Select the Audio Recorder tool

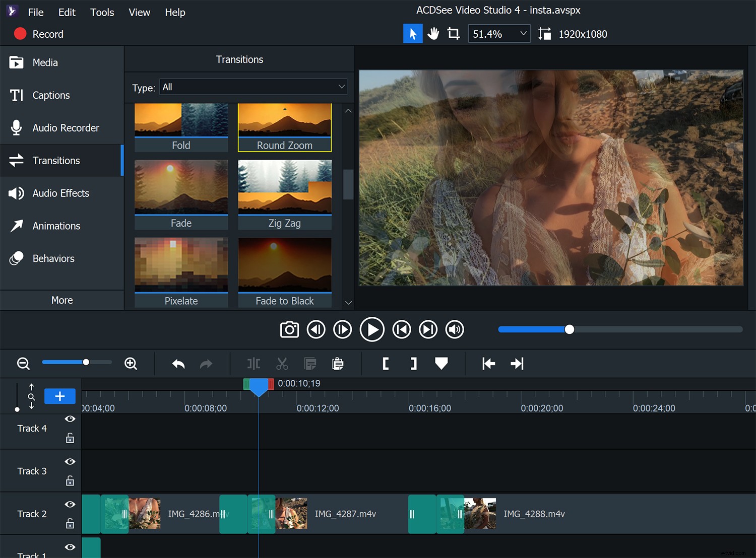coord(66,127)
